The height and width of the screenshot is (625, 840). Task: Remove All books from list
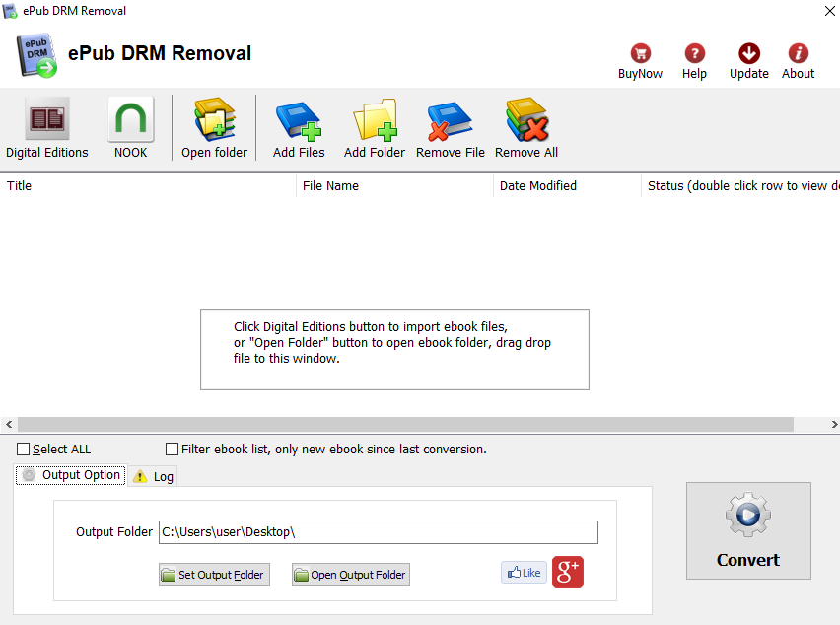tap(526, 128)
